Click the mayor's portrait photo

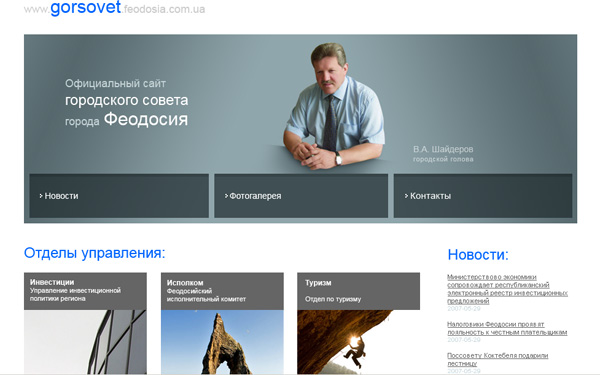[334, 106]
